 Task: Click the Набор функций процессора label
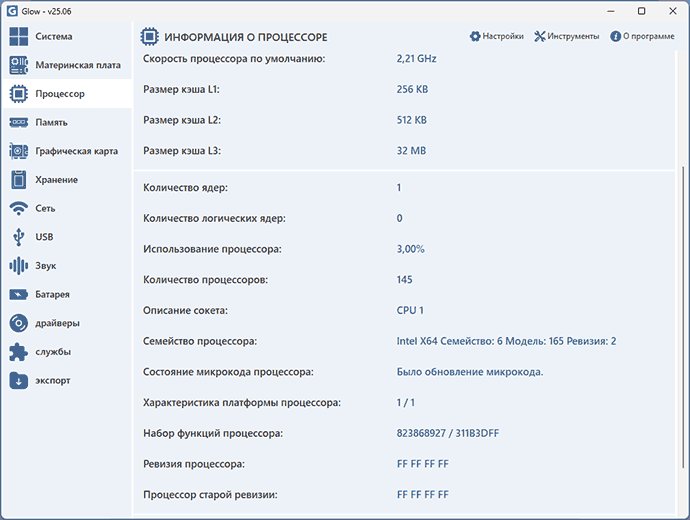point(213,433)
